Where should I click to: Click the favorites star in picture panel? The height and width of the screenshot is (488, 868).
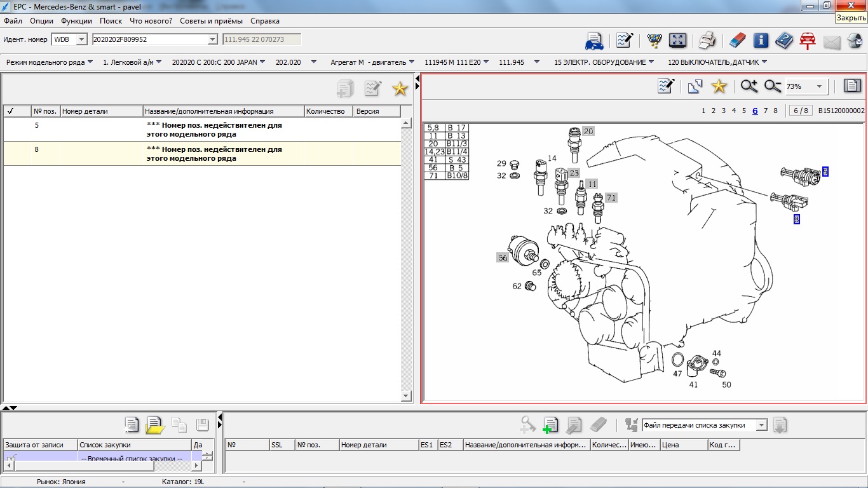tap(719, 86)
